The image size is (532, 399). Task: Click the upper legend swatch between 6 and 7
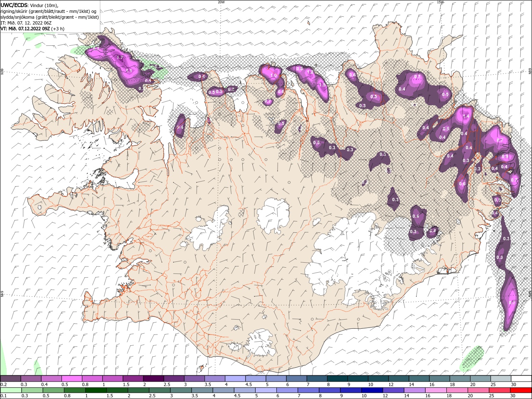tap(297, 379)
